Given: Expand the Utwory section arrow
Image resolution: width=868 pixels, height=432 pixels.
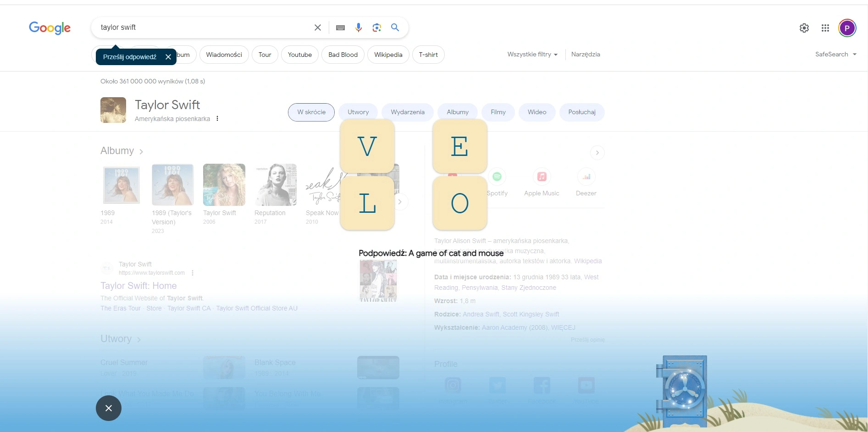Looking at the screenshot, I should click(139, 339).
